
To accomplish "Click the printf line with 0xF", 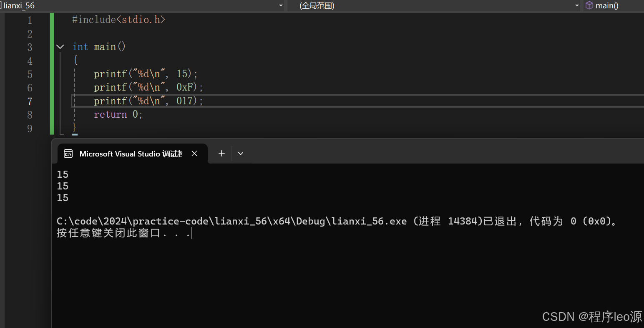I will (x=148, y=87).
